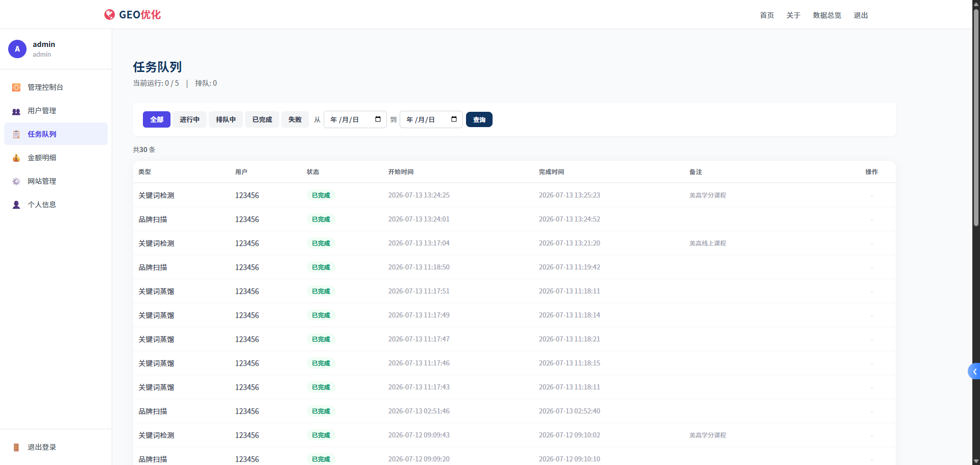
Task: Click the 个人信息 person icon
Action: coord(16,205)
